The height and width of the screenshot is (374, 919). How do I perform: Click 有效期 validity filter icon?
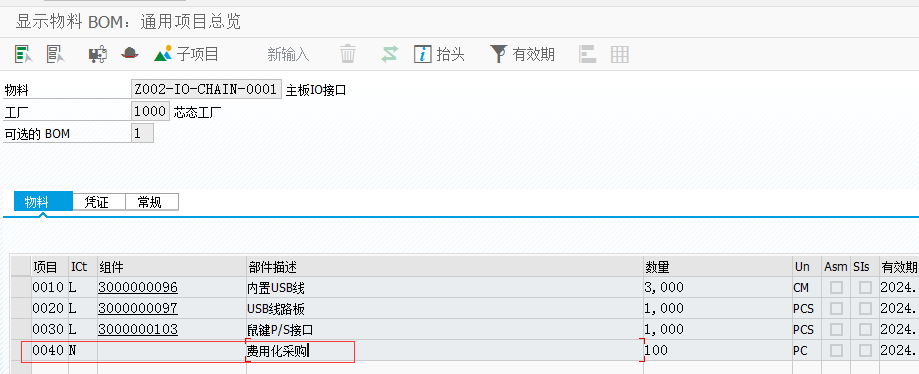pos(522,54)
